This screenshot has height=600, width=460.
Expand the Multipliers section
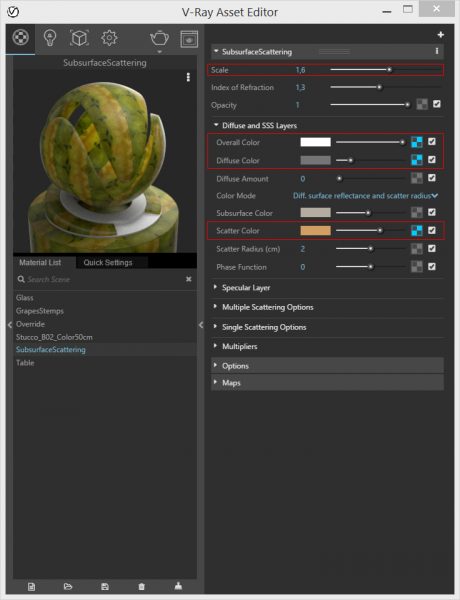[215, 346]
